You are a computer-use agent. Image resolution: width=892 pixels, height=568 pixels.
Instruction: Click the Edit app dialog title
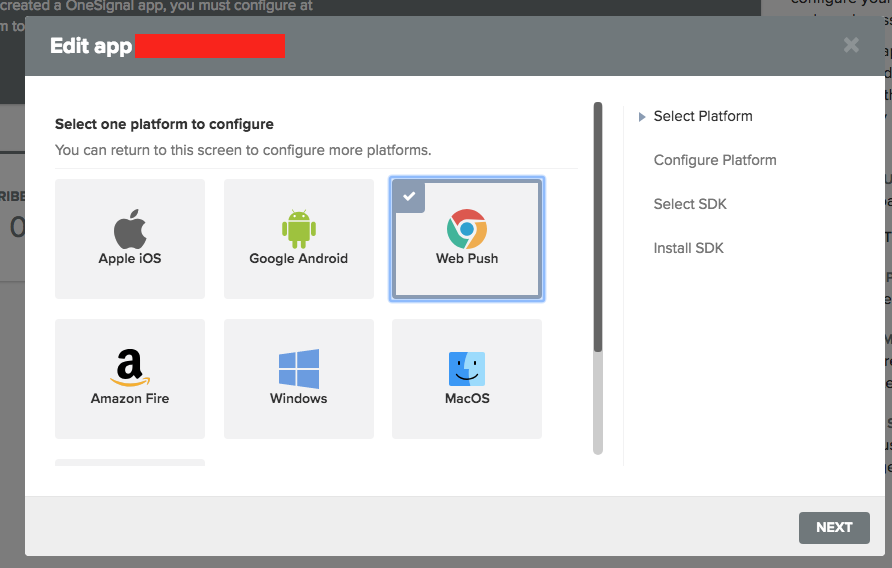coord(91,46)
